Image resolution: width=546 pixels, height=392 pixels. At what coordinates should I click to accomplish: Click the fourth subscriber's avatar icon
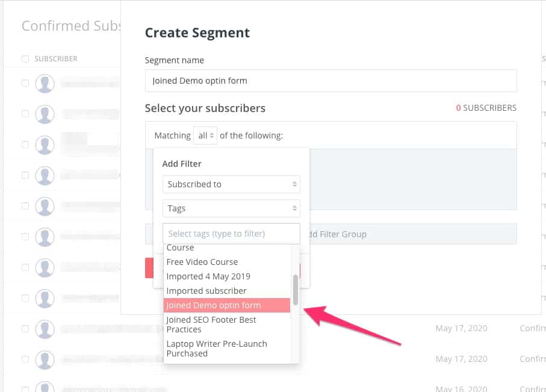(45, 175)
